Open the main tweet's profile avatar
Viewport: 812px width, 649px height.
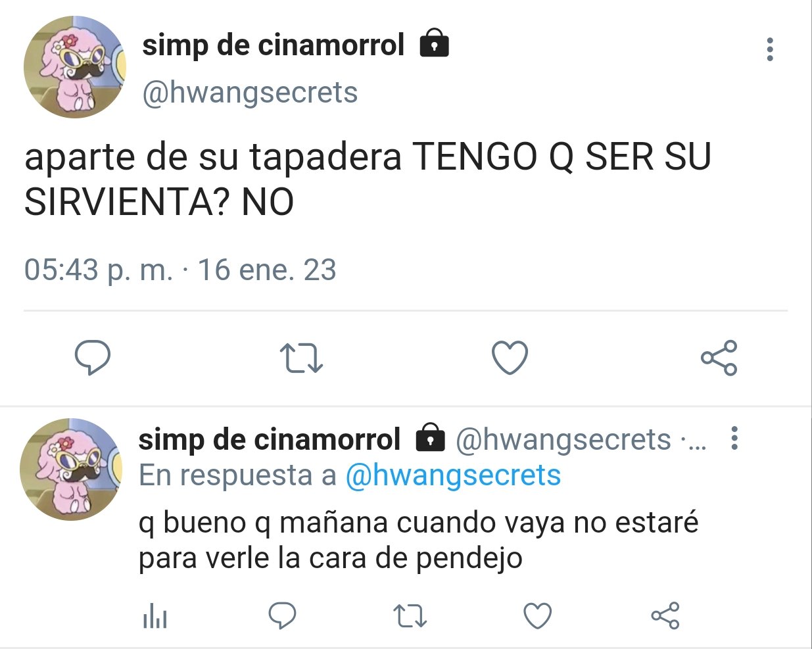pyautogui.click(x=75, y=67)
